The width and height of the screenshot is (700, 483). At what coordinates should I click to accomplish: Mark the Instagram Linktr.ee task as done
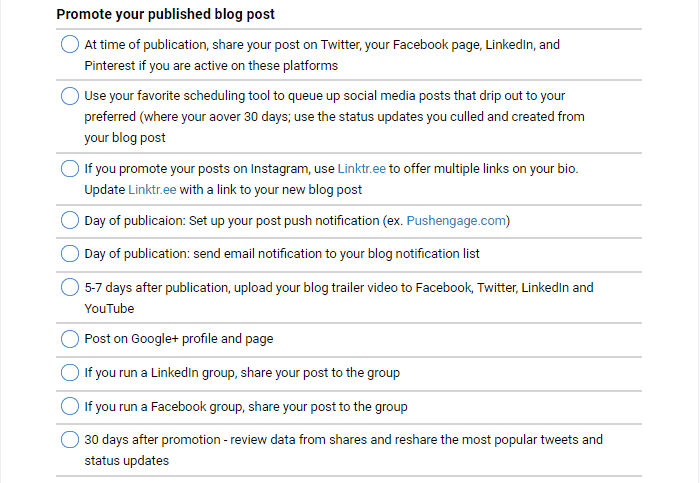point(70,168)
